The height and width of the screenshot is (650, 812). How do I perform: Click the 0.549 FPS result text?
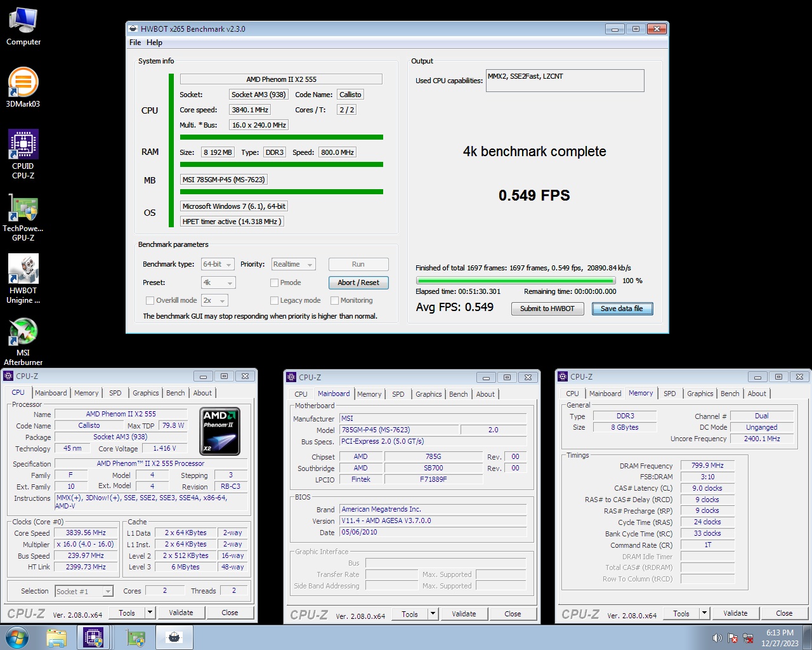(534, 196)
